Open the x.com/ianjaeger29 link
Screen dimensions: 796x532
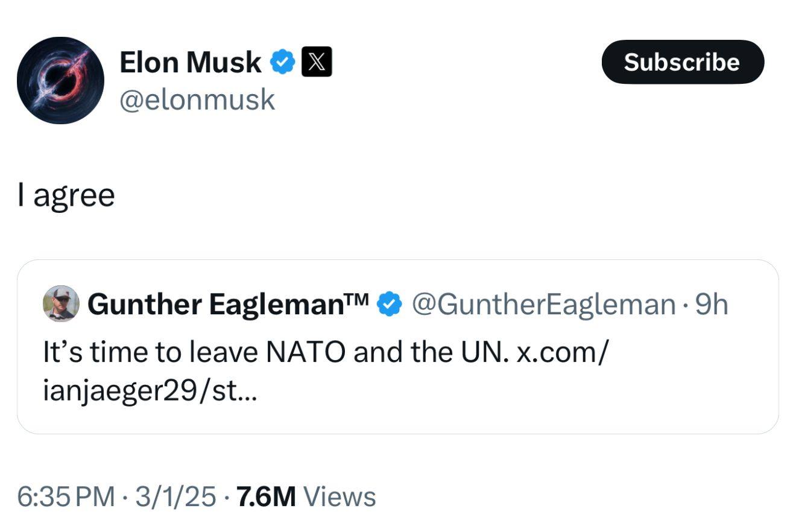561,352
